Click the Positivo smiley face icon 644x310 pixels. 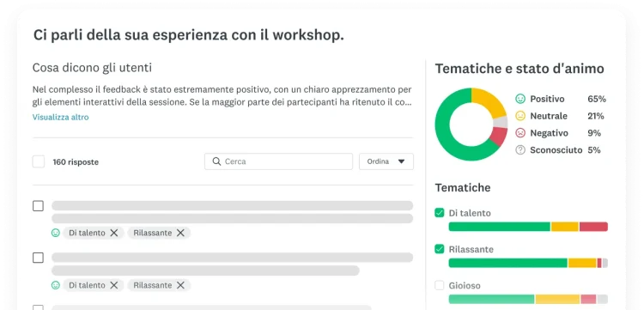pos(520,99)
